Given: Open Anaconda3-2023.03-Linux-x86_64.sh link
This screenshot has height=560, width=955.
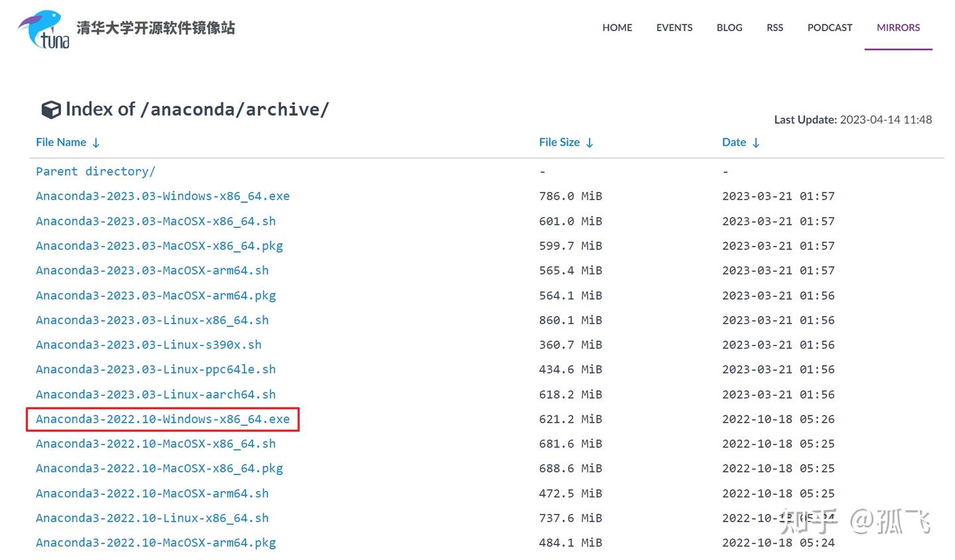Looking at the screenshot, I should click(x=152, y=320).
